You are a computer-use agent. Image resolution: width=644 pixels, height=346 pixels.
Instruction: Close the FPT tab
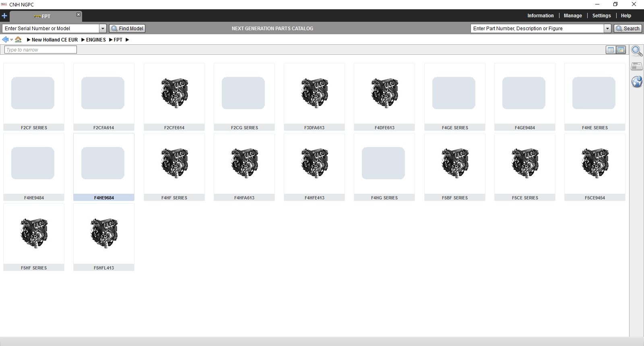point(78,15)
